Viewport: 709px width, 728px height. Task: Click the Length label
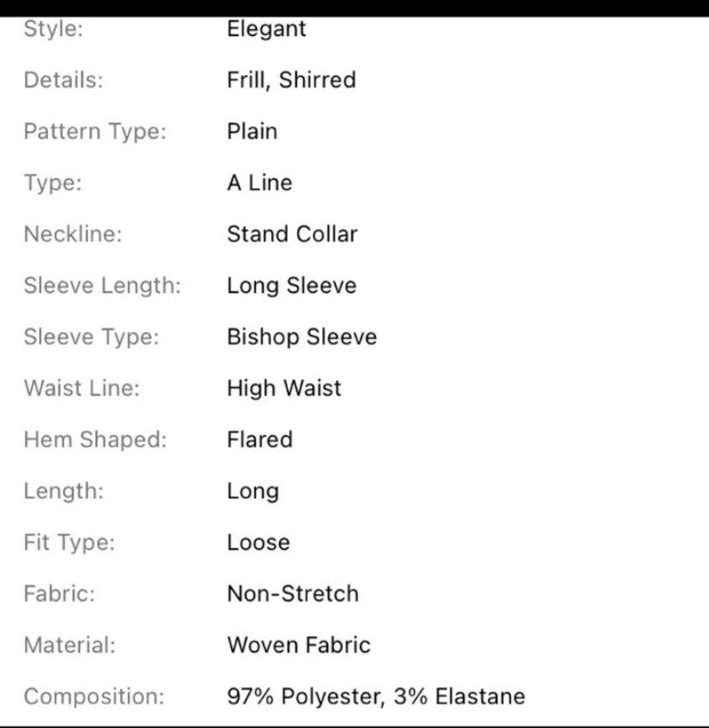pos(63,492)
